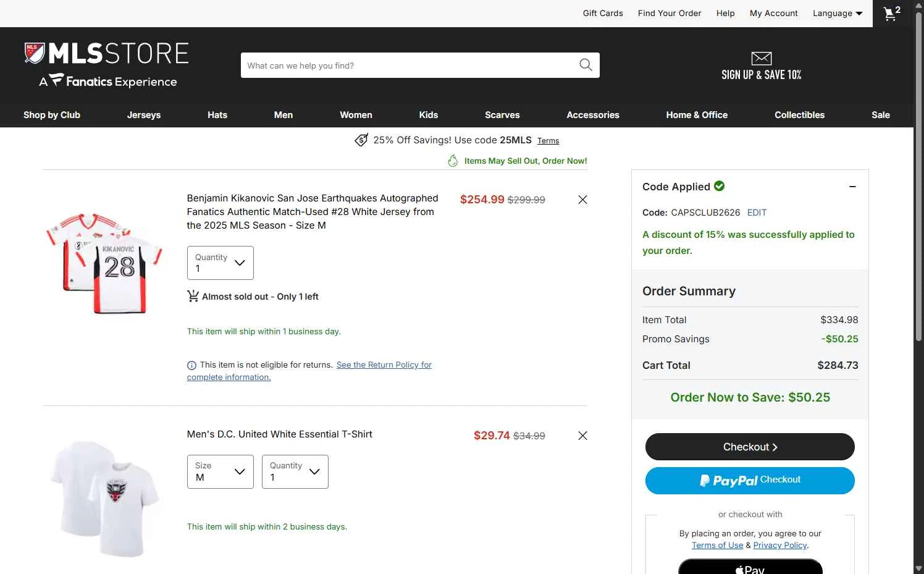Viewport: 924px width, 574px height.
Task: Click the code CAPSCLUB2626 text
Action: click(x=705, y=213)
